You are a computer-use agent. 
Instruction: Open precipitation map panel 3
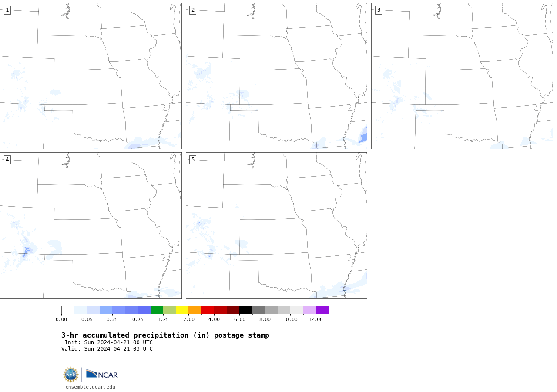click(x=462, y=76)
